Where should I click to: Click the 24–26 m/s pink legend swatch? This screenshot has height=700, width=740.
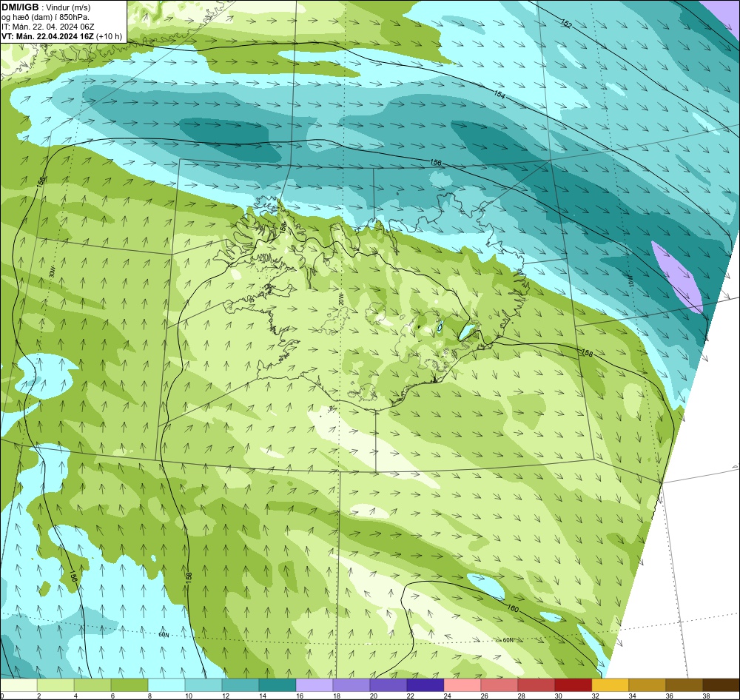coord(462,685)
